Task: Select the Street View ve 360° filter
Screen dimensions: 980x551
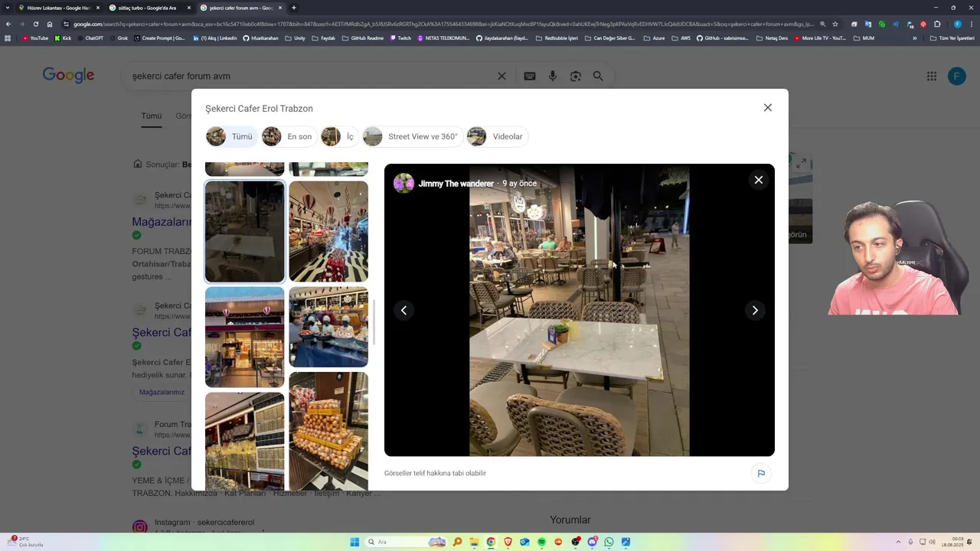Action: pos(412,137)
